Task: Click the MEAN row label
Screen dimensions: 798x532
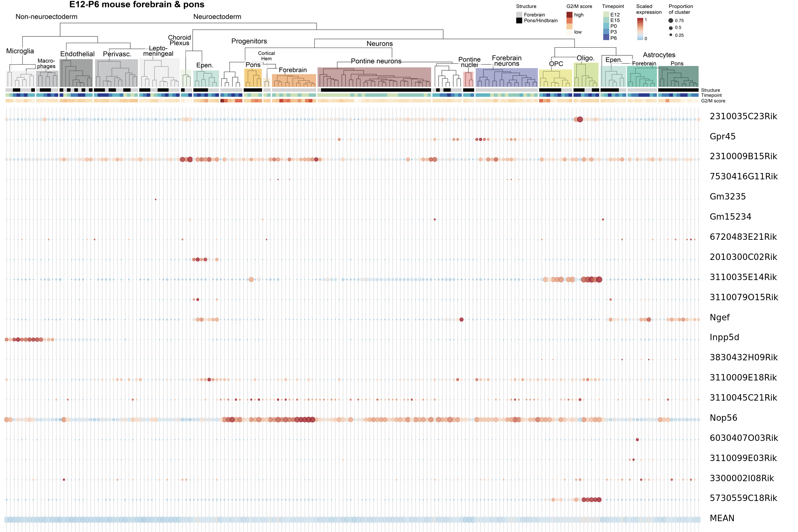Action: (722, 518)
